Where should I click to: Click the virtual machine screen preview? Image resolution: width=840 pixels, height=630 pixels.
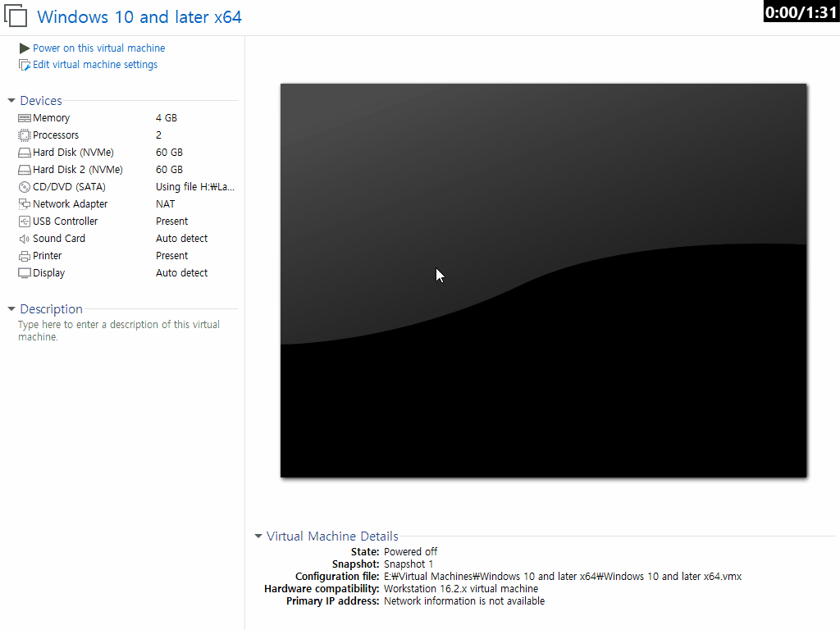tap(543, 281)
